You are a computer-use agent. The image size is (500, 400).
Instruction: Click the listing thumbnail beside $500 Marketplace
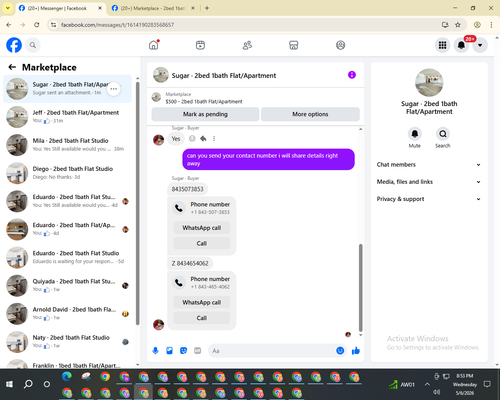[x=156, y=97]
